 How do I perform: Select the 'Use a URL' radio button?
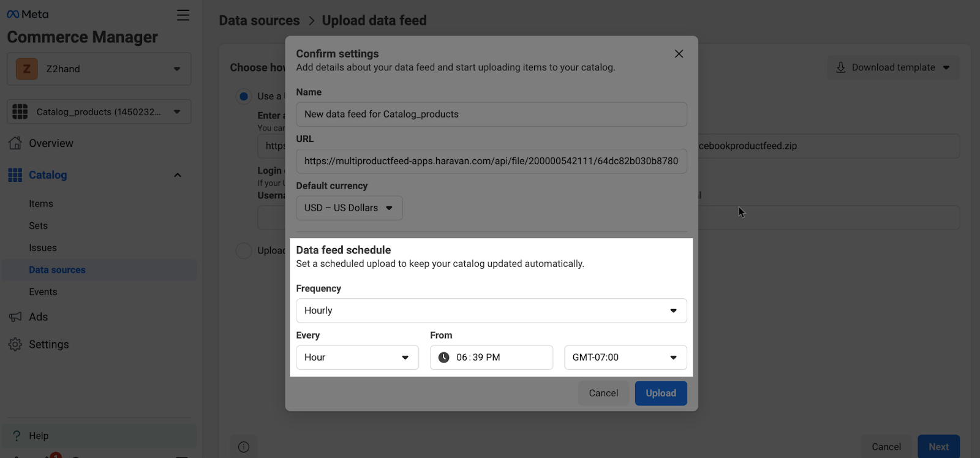(244, 96)
